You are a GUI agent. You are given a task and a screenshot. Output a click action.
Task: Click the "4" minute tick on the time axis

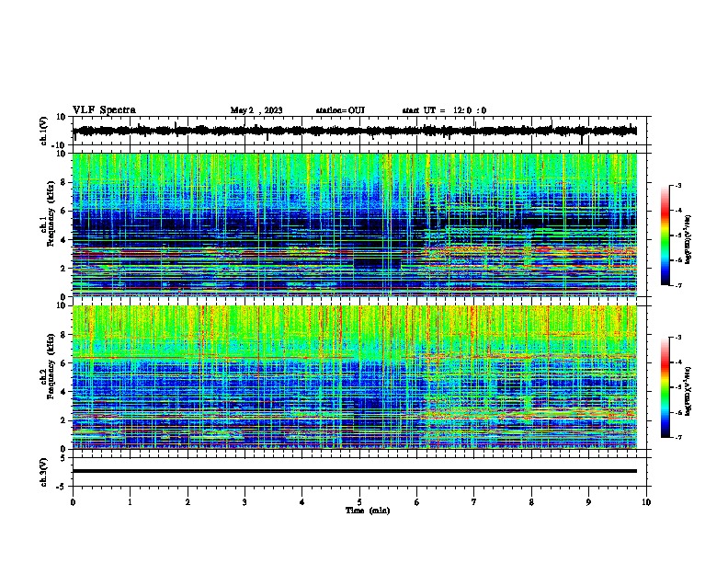point(302,502)
